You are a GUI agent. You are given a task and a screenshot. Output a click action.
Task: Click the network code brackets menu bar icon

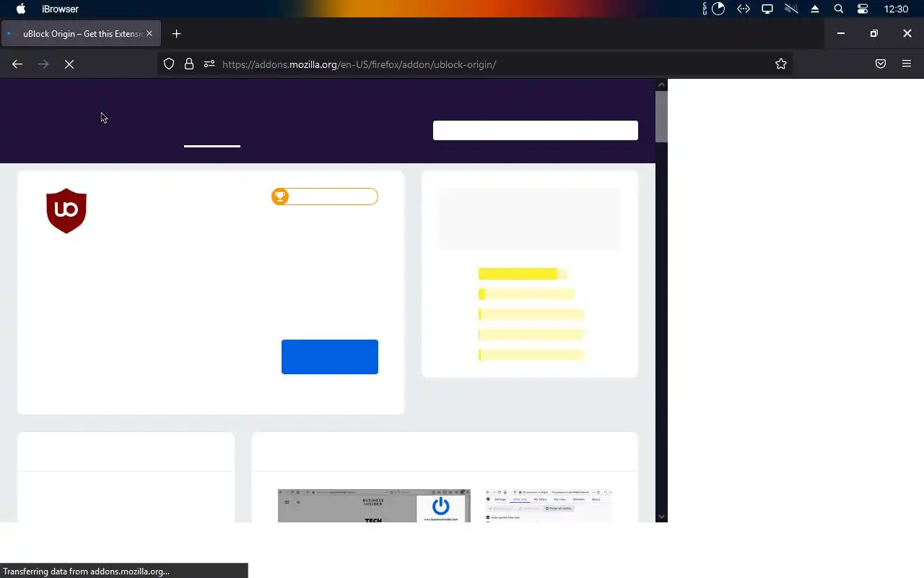pos(744,9)
